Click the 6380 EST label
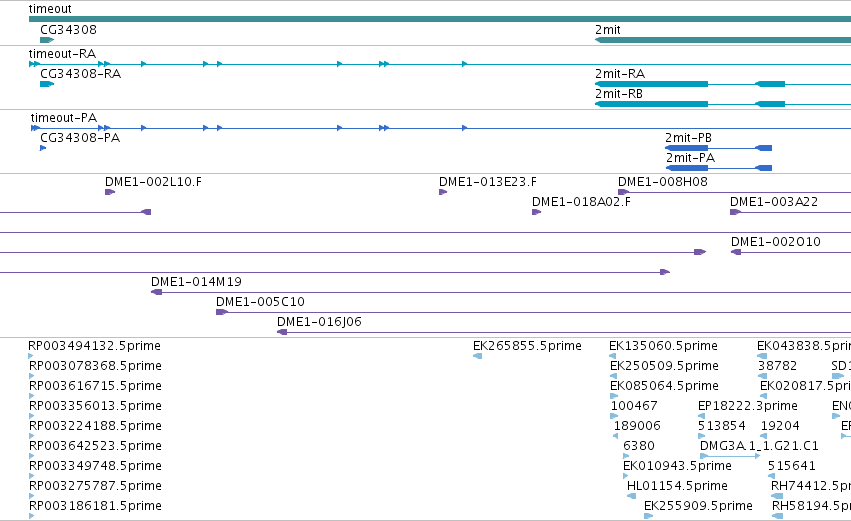The image size is (851, 521). [x=639, y=446]
